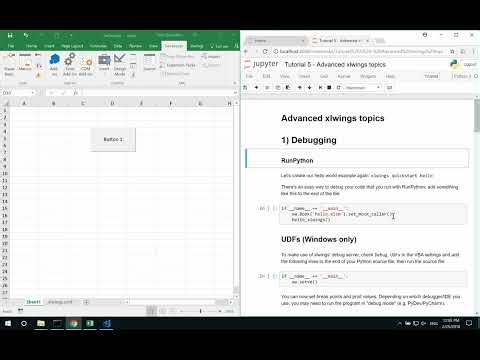The height and width of the screenshot is (360, 480).
Task: Select column A header
Action: [24, 103]
